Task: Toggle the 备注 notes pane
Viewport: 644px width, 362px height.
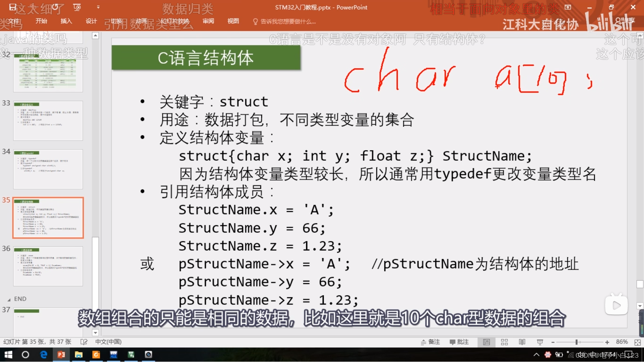Action: 430,342
